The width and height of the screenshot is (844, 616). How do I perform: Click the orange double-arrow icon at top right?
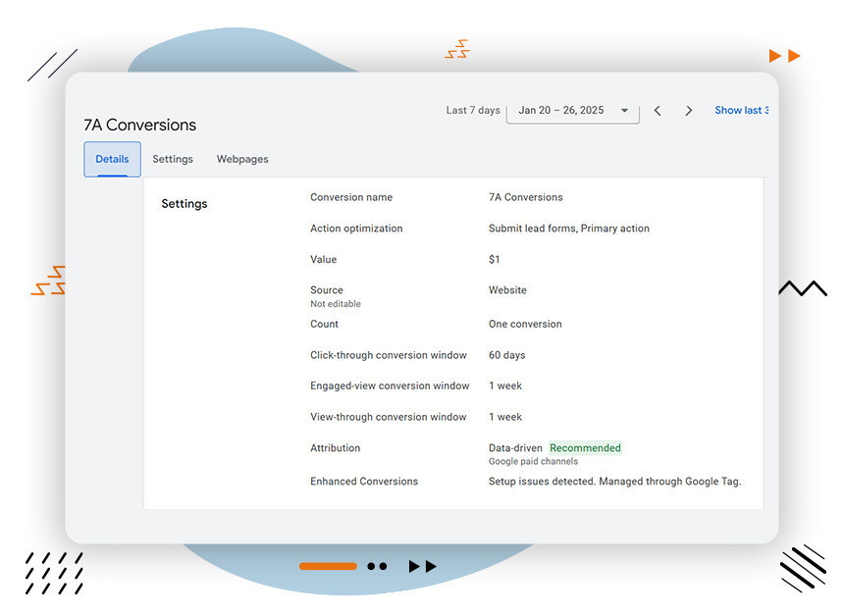784,56
